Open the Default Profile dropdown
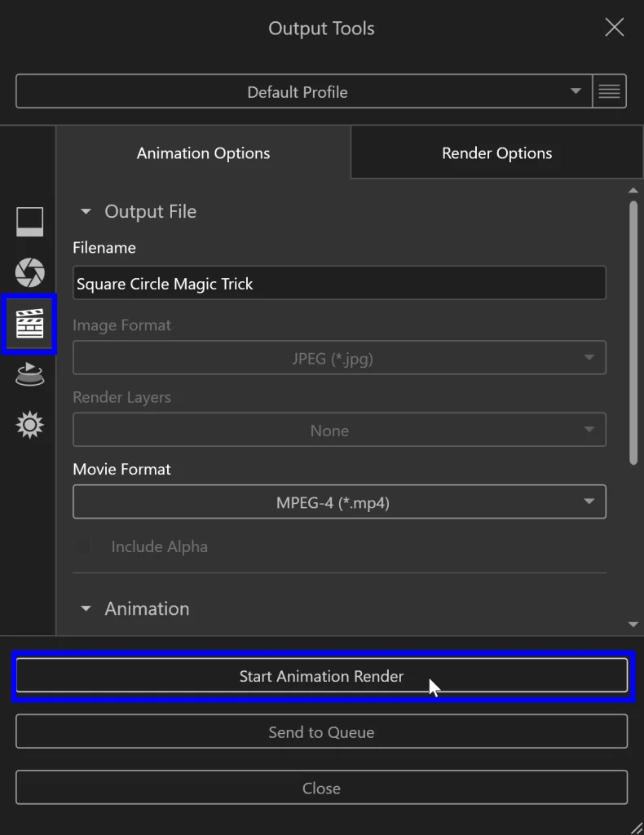Screen dimensions: 644x835 303,91
